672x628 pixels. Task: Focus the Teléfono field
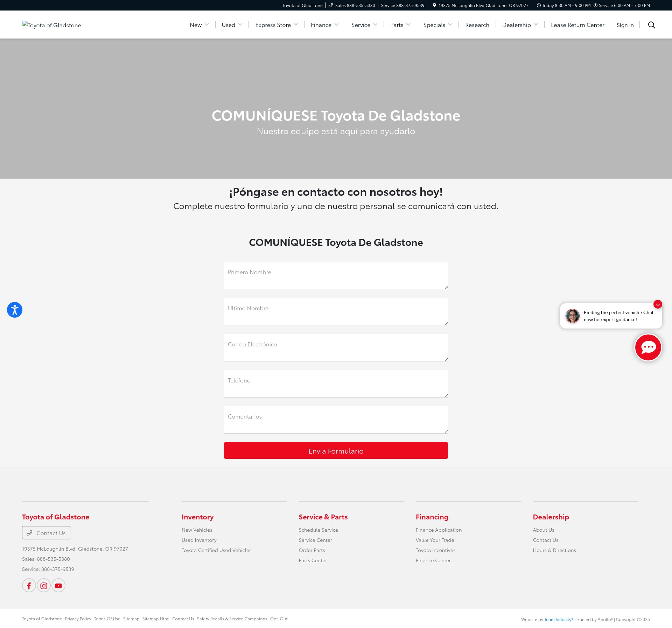[336, 384]
